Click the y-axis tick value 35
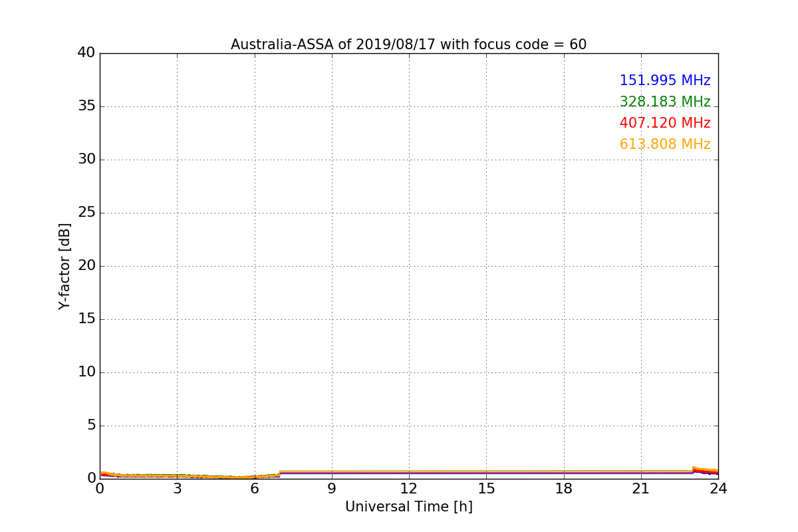This screenshot has width=798, height=532. [86, 106]
